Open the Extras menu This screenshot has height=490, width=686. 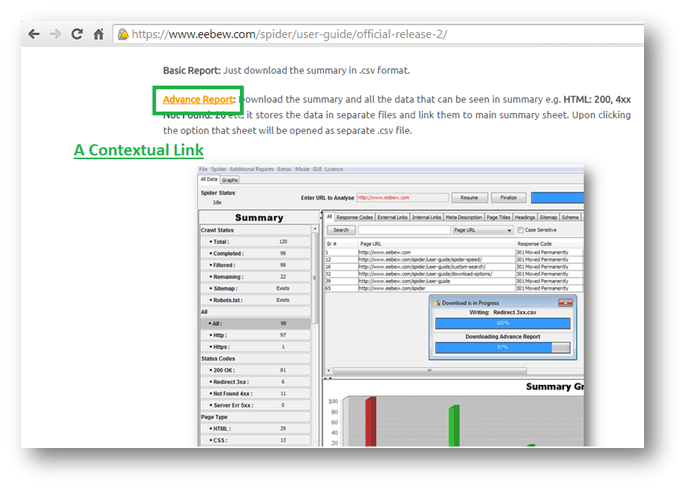point(284,169)
